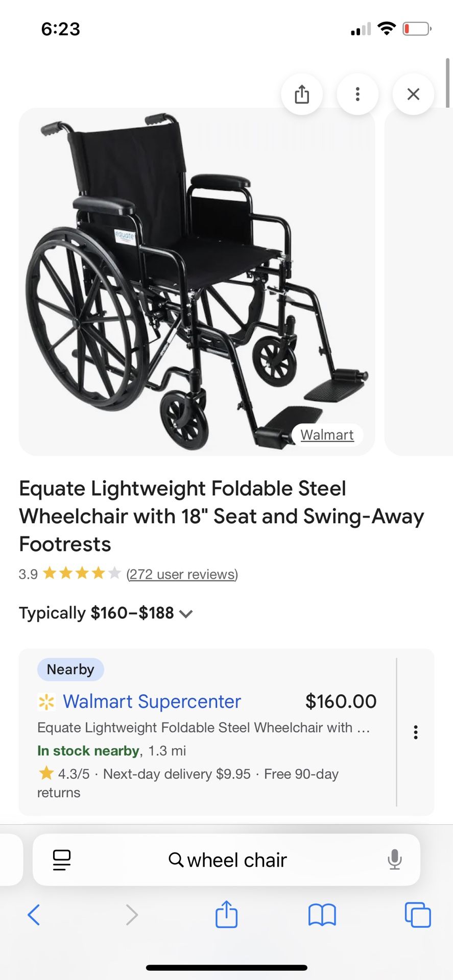This screenshot has height=980, width=453.
Task: Tap the partially visible next product image
Action: (419, 281)
